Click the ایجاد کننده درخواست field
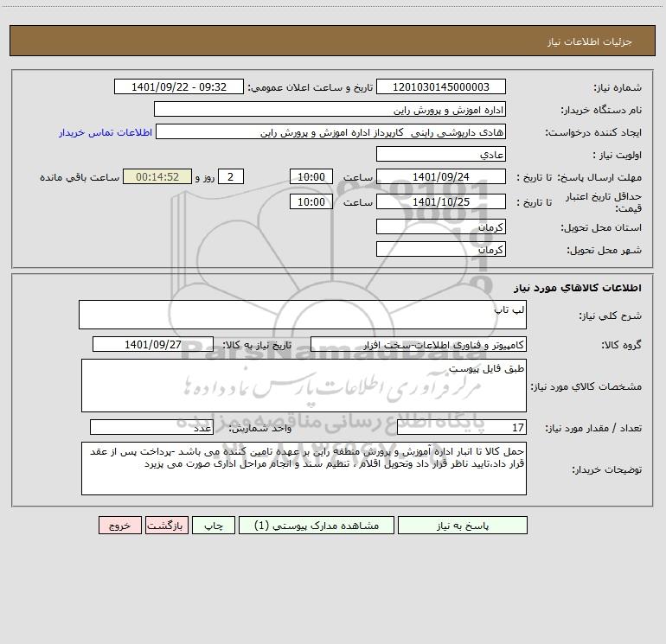The image size is (666, 644). [x=330, y=131]
